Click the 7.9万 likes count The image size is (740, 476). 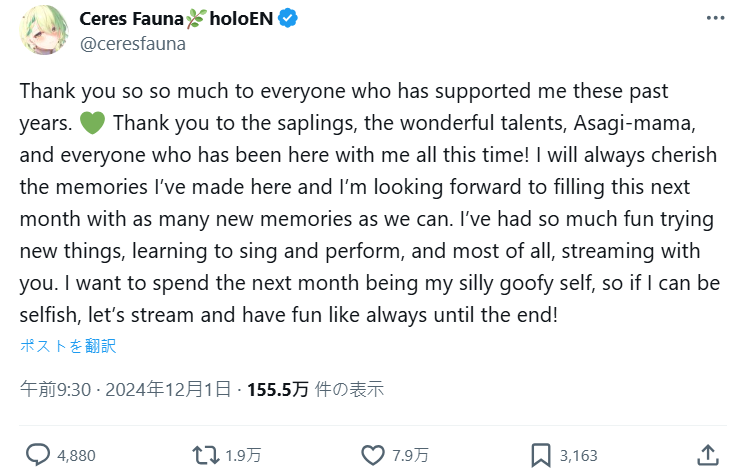[x=411, y=456]
